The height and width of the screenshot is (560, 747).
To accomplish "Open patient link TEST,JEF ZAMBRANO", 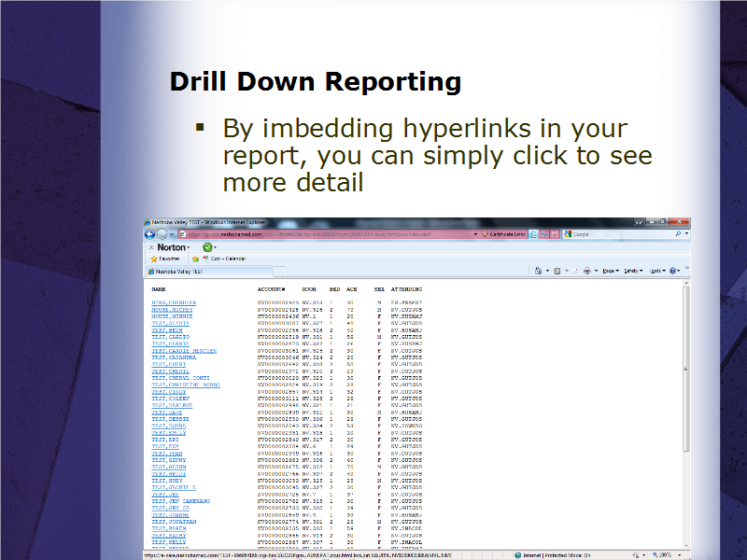I will pyautogui.click(x=180, y=501).
